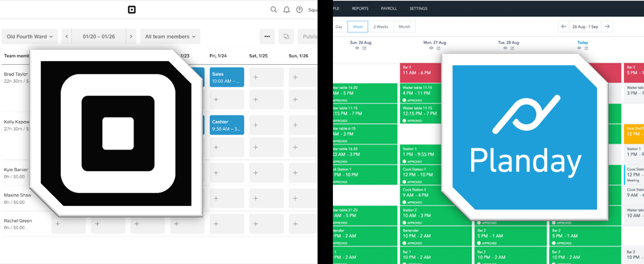Open Monday's red Bar 2 11 AM - 6 PM shift

421,73
